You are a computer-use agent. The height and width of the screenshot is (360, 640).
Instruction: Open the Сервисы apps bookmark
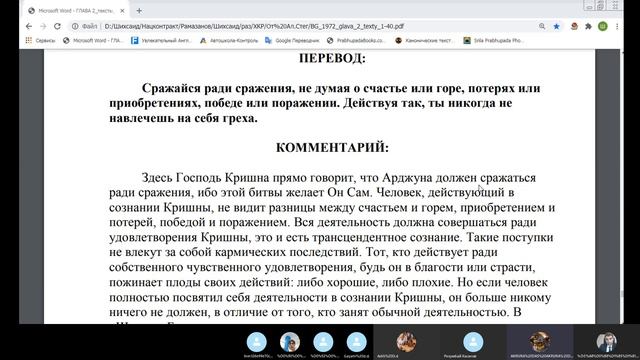tap(40, 40)
